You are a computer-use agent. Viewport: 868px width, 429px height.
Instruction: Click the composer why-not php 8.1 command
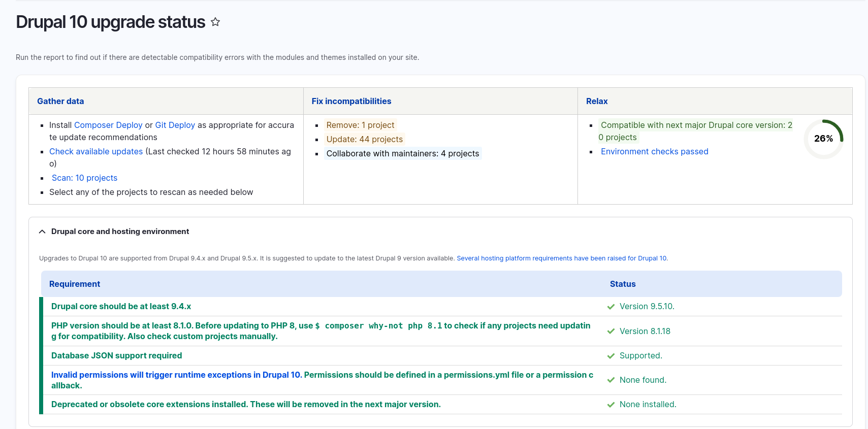(x=378, y=326)
